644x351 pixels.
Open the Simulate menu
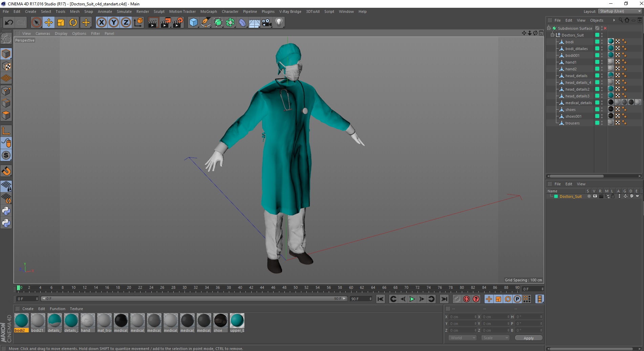pyautogui.click(x=124, y=11)
